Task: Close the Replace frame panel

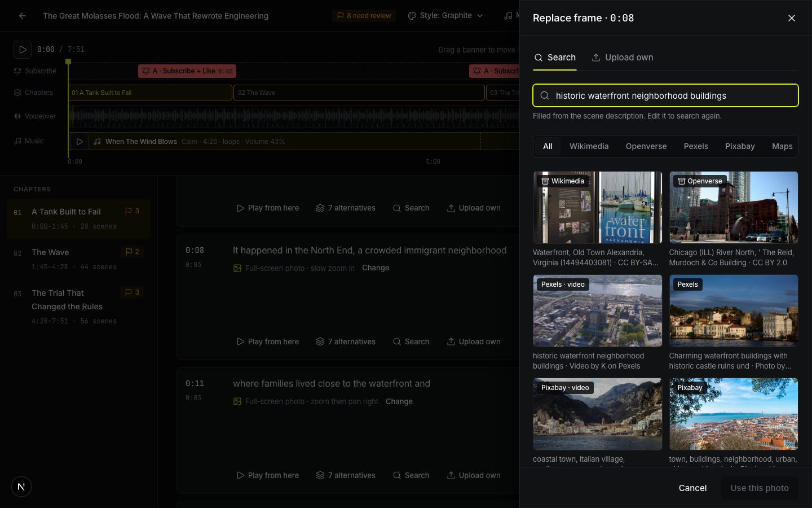Action: coord(792,18)
